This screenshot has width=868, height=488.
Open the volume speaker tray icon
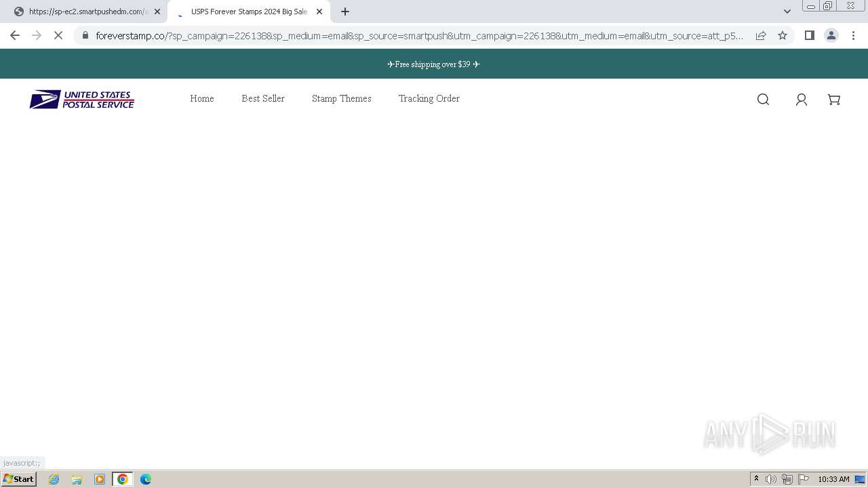(x=771, y=479)
